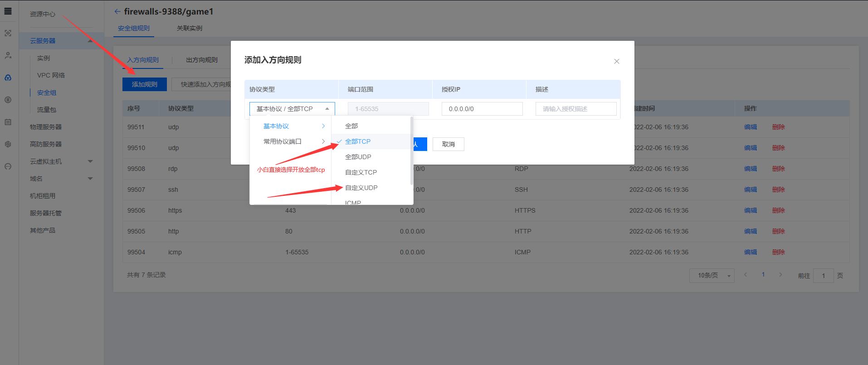Open the yen billing sidebar icon
This screenshot has height=365, width=868.
point(8,100)
